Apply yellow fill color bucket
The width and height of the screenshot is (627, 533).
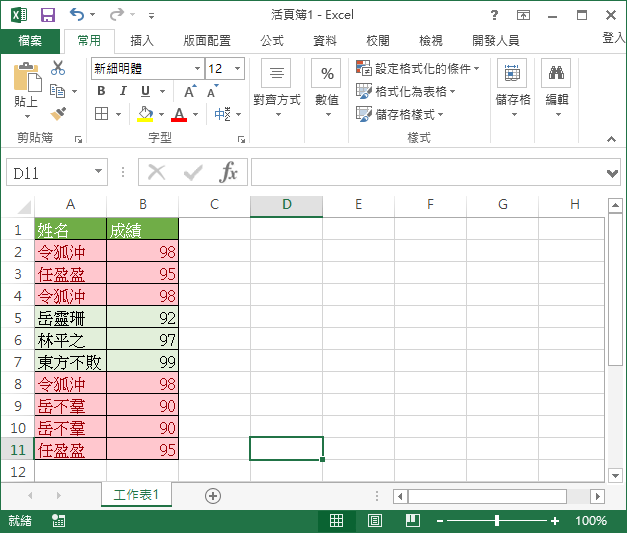[145, 114]
